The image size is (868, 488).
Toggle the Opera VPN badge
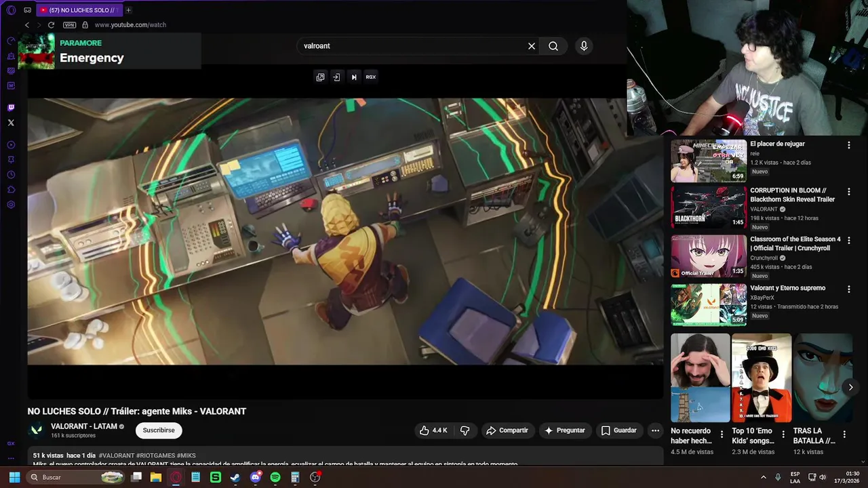(x=69, y=25)
